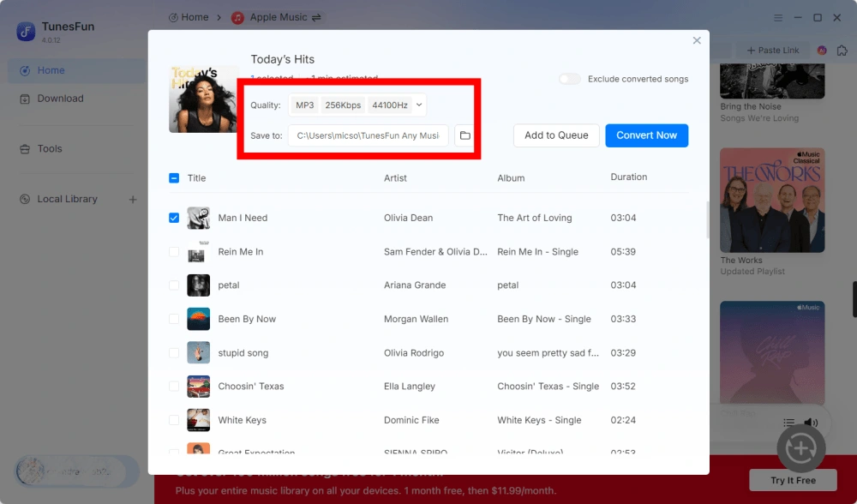Close the Today's Hits dialog
The width and height of the screenshot is (857, 504).
click(x=696, y=40)
